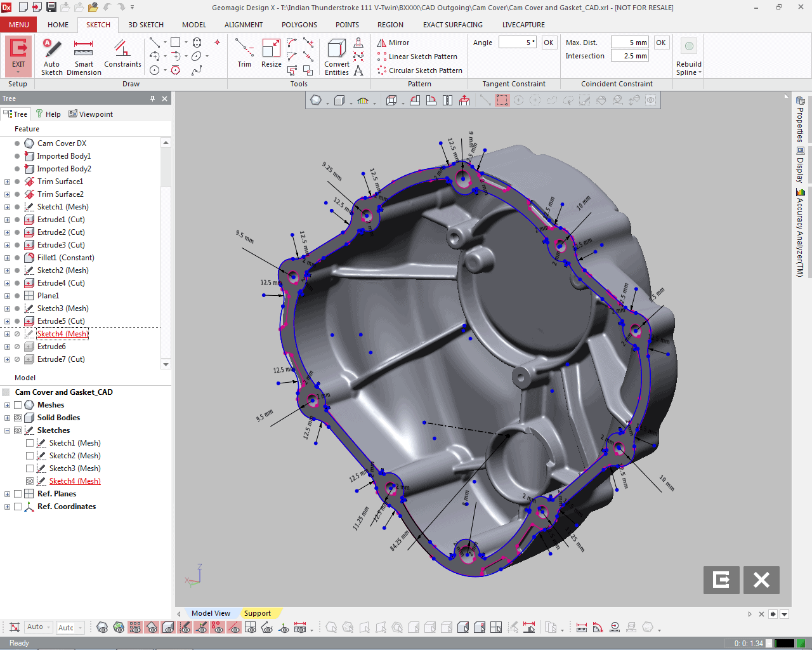Select the Point draw tool

click(217, 43)
